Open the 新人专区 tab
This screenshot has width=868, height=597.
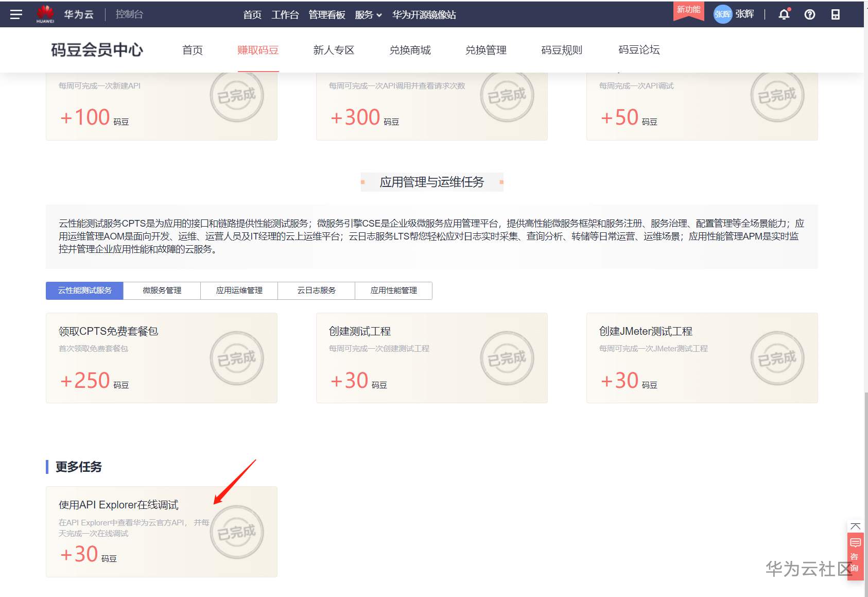click(x=334, y=50)
